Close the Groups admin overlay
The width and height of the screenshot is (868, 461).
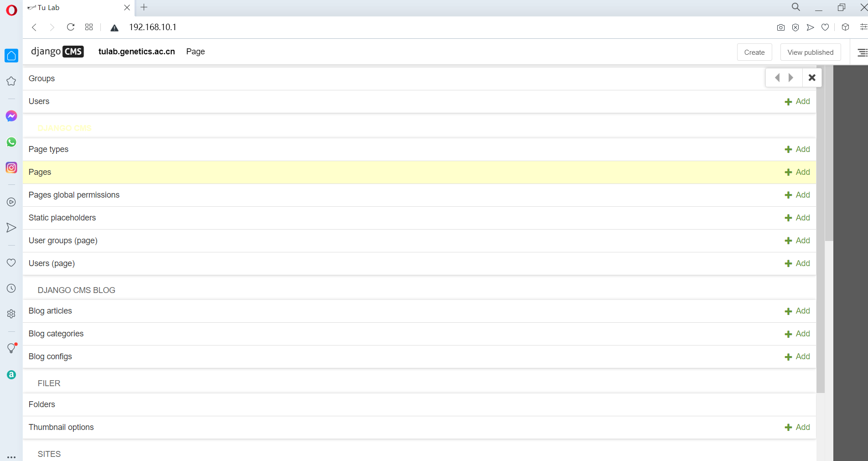pos(812,78)
